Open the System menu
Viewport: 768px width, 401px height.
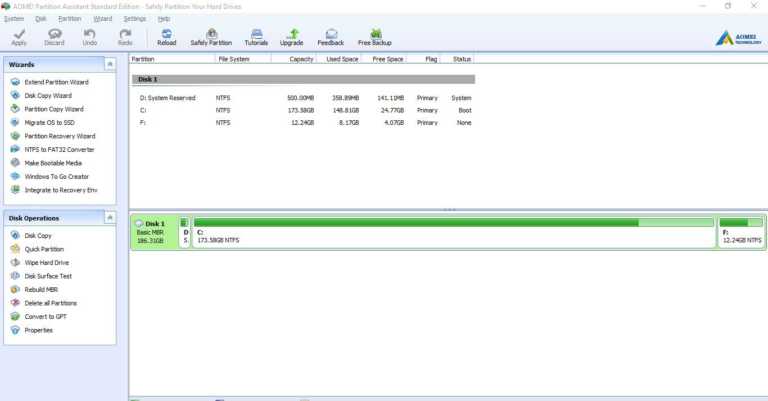pyautogui.click(x=14, y=19)
